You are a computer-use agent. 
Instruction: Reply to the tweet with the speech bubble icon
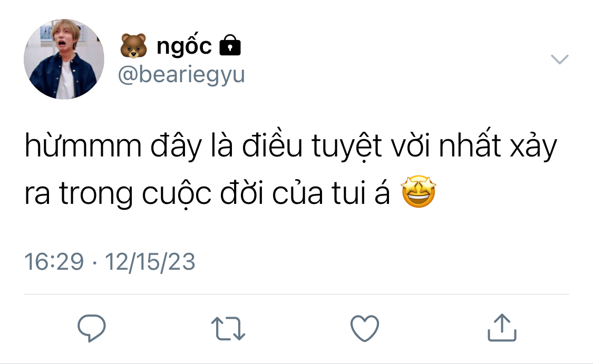point(92,328)
